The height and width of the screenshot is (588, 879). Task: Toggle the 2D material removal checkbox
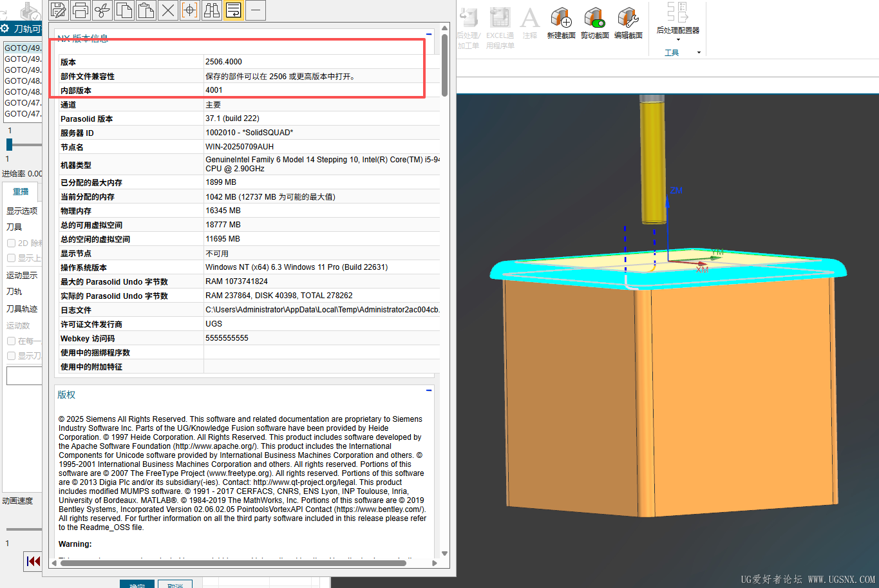coord(12,243)
